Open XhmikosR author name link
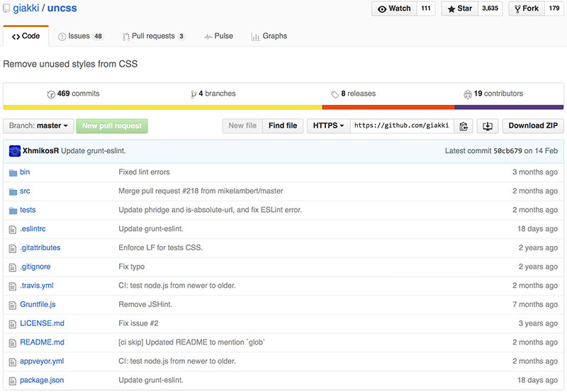 tap(40, 151)
